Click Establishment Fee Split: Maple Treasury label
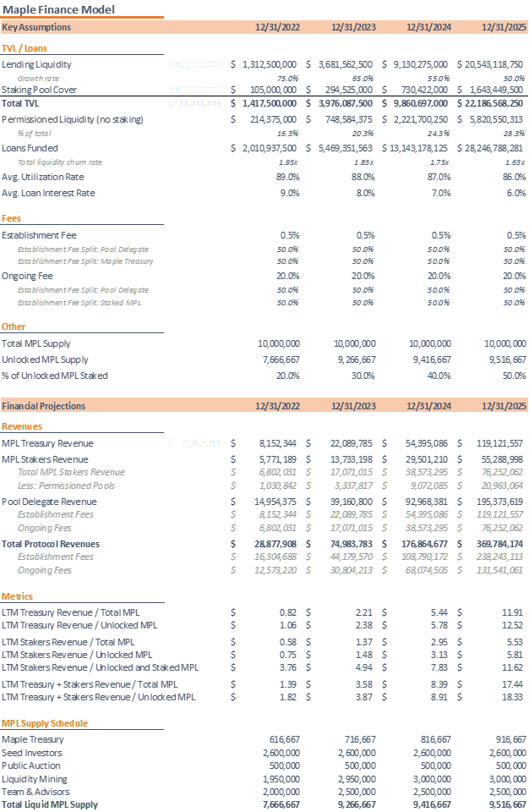The image size is (529, 812). pyautogui.click(x=85, y=261)
